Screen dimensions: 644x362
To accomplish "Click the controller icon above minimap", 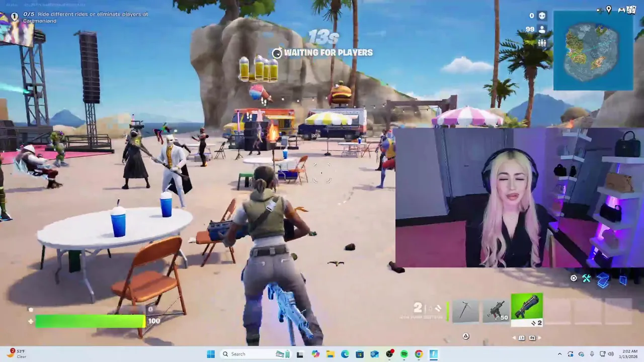I will coord(621,10).
